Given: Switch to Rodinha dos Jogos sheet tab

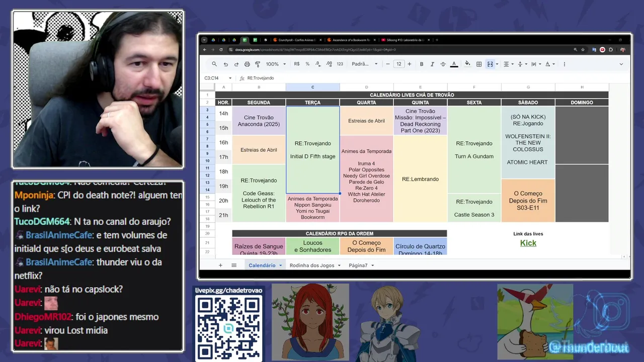Looking at the screenshot, I should (312, 265).
